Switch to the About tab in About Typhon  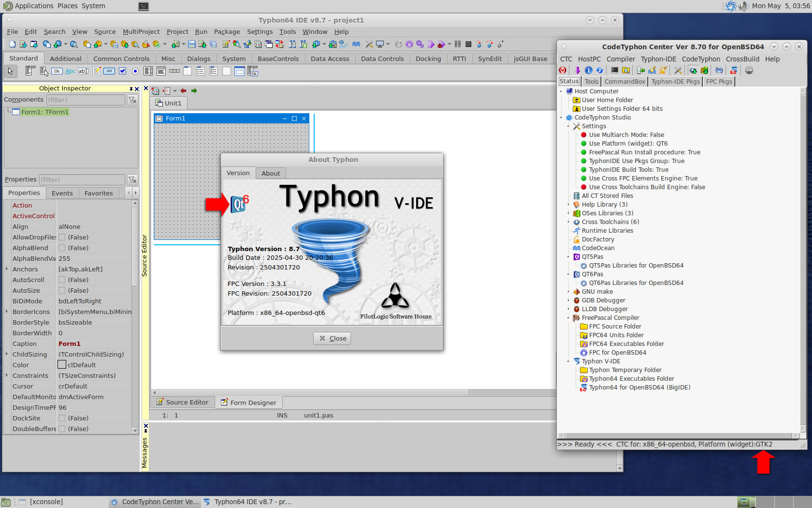coord(271,173)
